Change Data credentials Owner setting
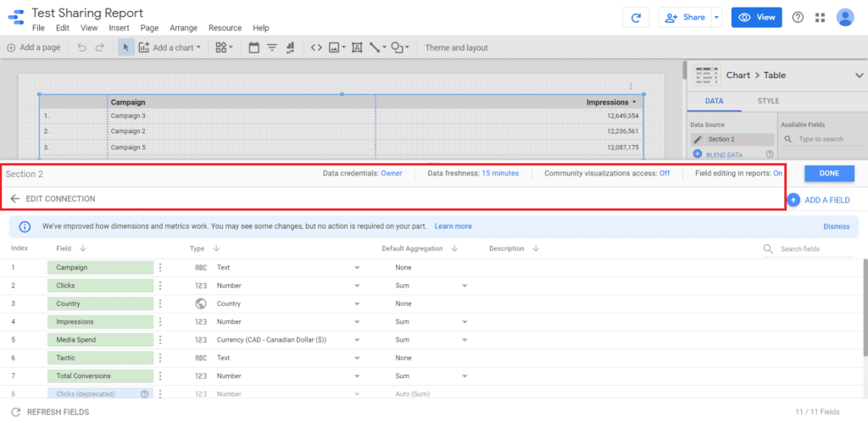868x423 pixels. pyautogui.click(x=392, y=173)
